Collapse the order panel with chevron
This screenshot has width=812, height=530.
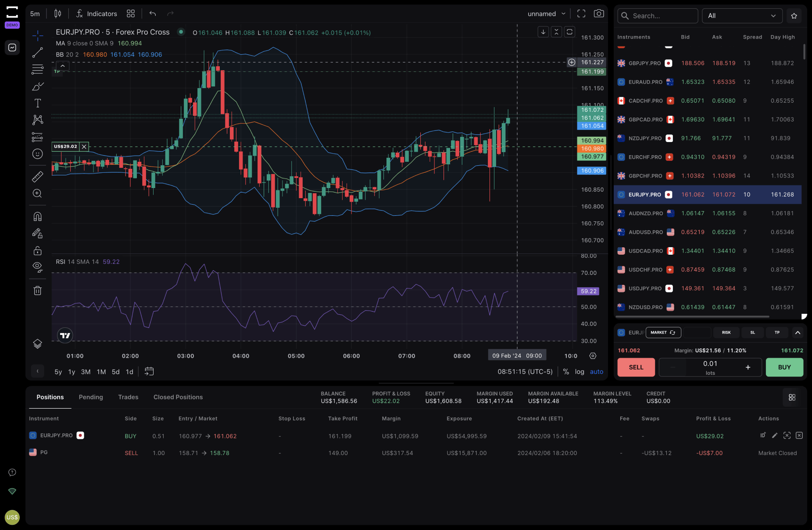tap(798, 332)
